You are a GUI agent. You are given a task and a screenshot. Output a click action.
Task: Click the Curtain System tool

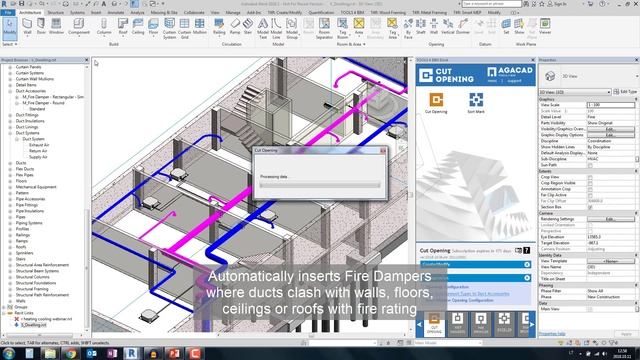click(x=169, y=29)
